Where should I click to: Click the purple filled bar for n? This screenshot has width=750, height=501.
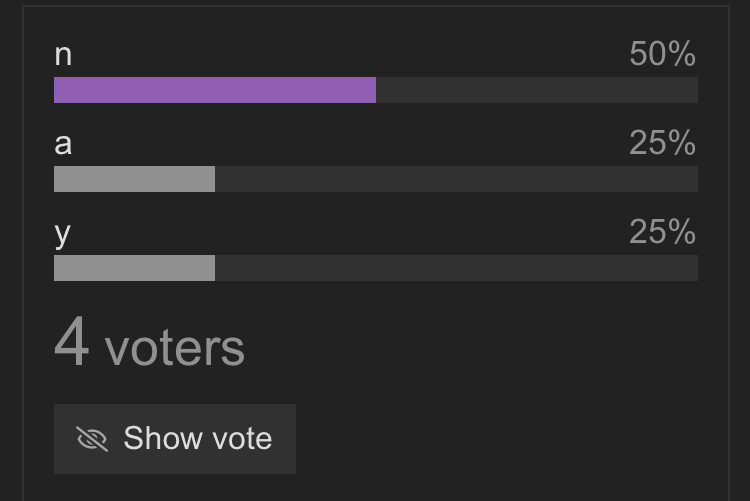coord(215,90)
